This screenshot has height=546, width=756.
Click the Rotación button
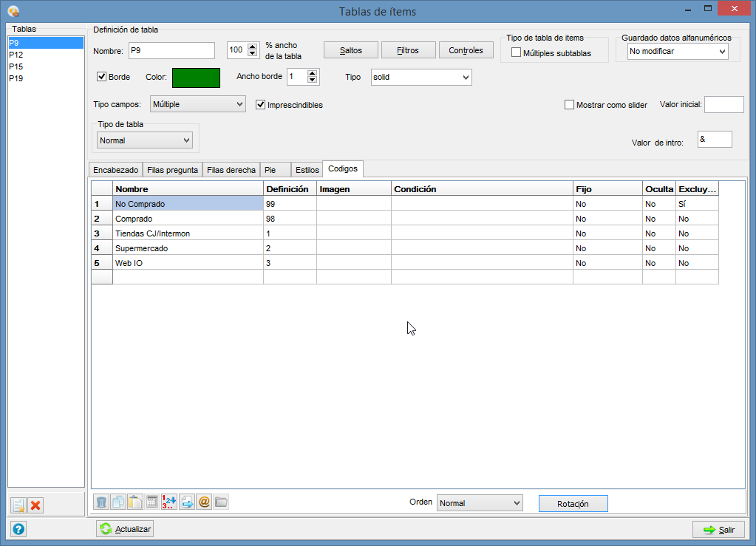pyautogui.click(x=573, y=504)
